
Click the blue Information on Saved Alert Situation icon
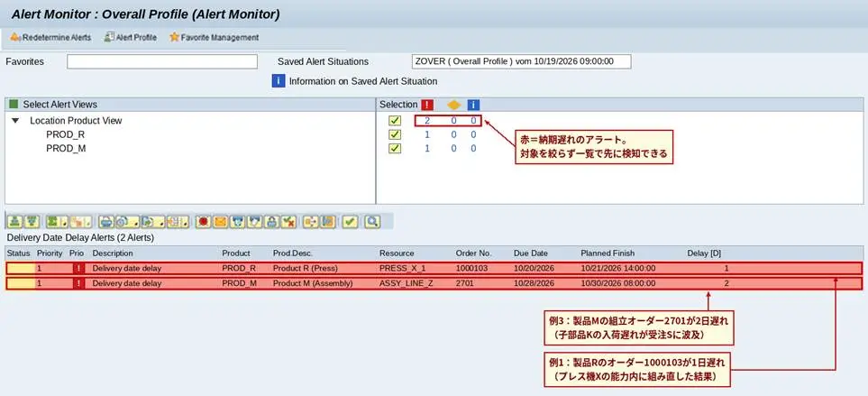click(278, 81)
